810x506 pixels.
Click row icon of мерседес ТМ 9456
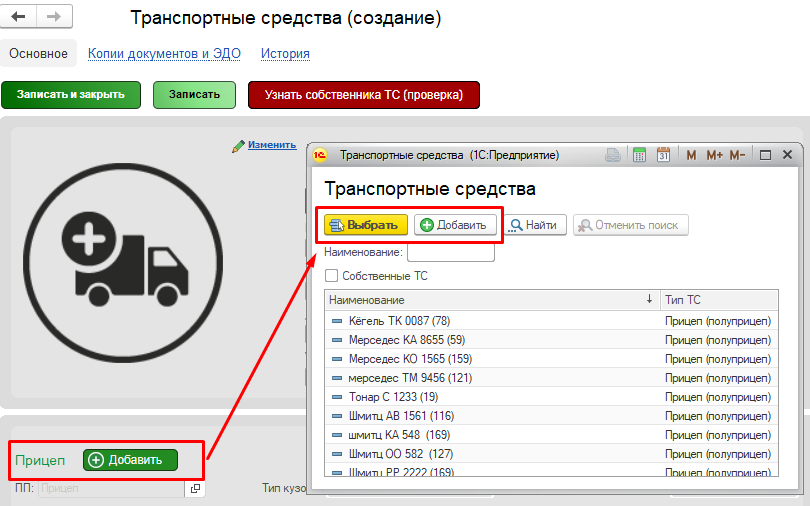pyautogui.click(x=337, y=378)
